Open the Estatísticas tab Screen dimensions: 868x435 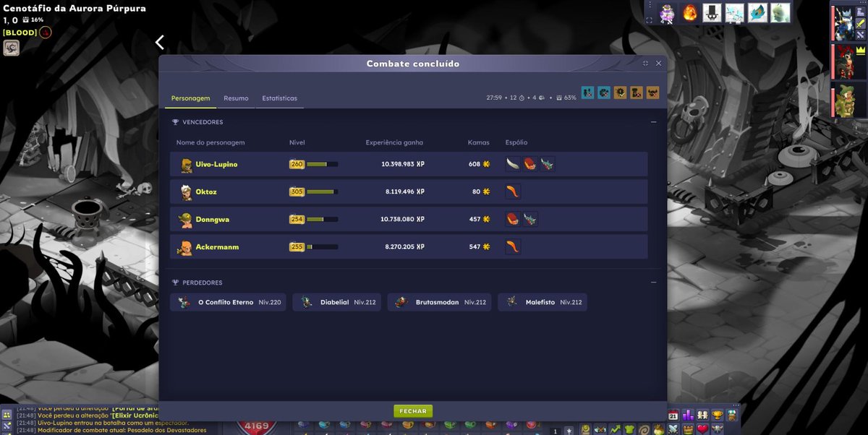(279, 98)
